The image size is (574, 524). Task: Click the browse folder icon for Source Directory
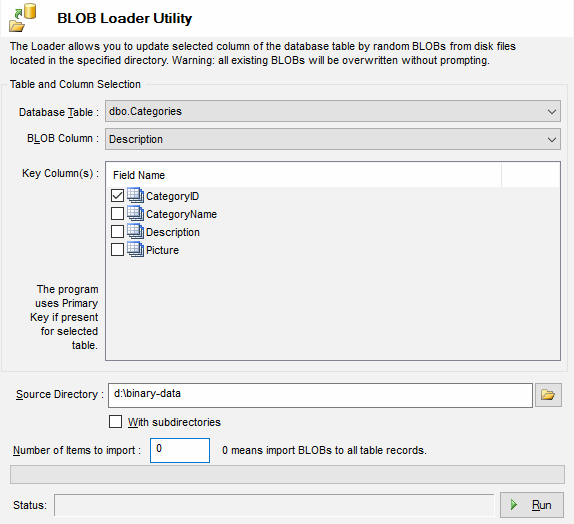(x=548, y=395)
